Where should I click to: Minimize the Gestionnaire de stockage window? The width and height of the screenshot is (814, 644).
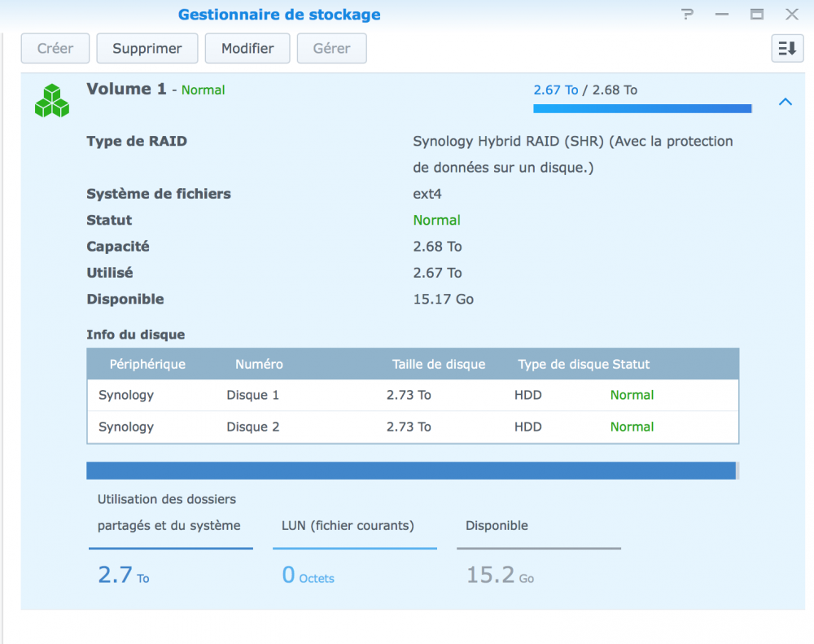[722, 14]
